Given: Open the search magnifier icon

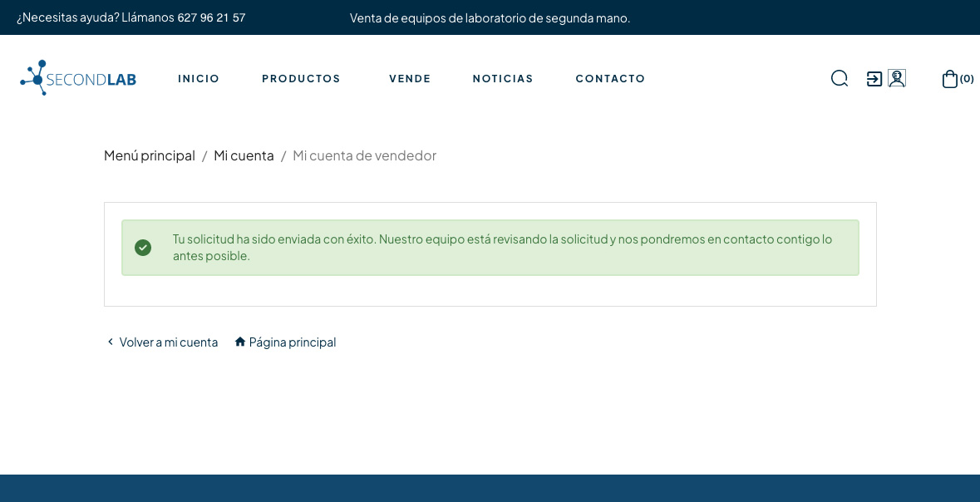Looking at the screenshot, I should (840, 78).
